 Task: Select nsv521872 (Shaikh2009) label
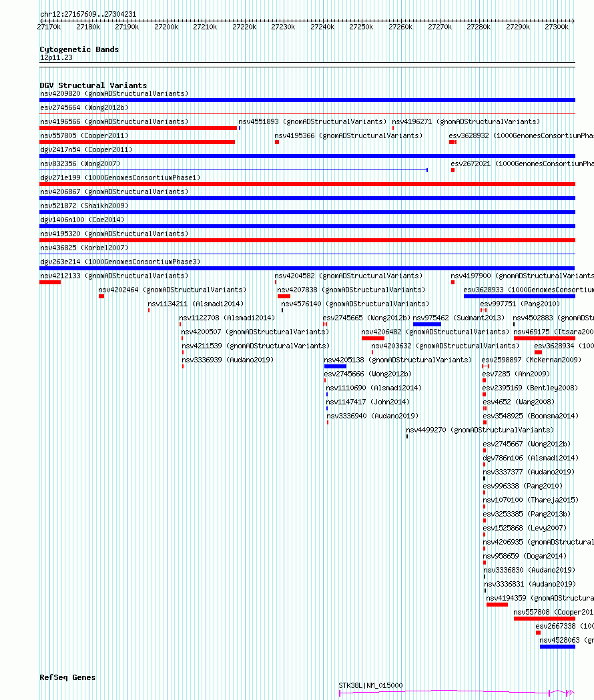point(84,206)
